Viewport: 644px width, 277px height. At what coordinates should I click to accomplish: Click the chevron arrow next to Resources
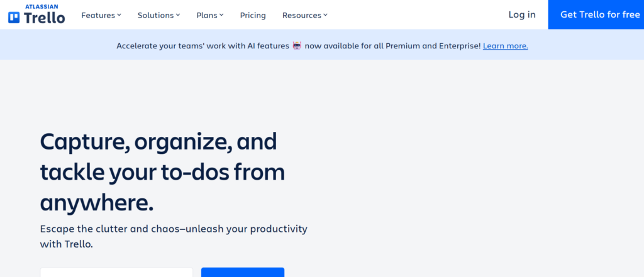(x=325, y=15)
